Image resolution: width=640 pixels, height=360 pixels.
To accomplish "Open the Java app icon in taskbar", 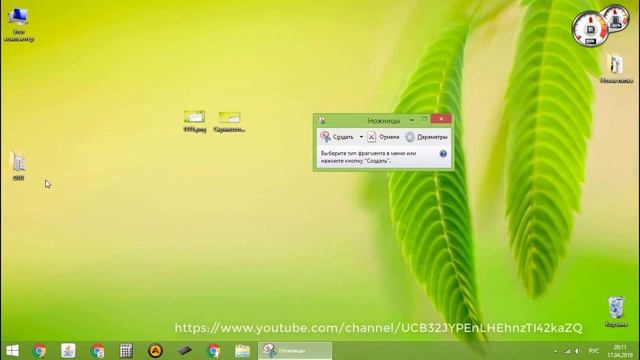I will 68,351.
